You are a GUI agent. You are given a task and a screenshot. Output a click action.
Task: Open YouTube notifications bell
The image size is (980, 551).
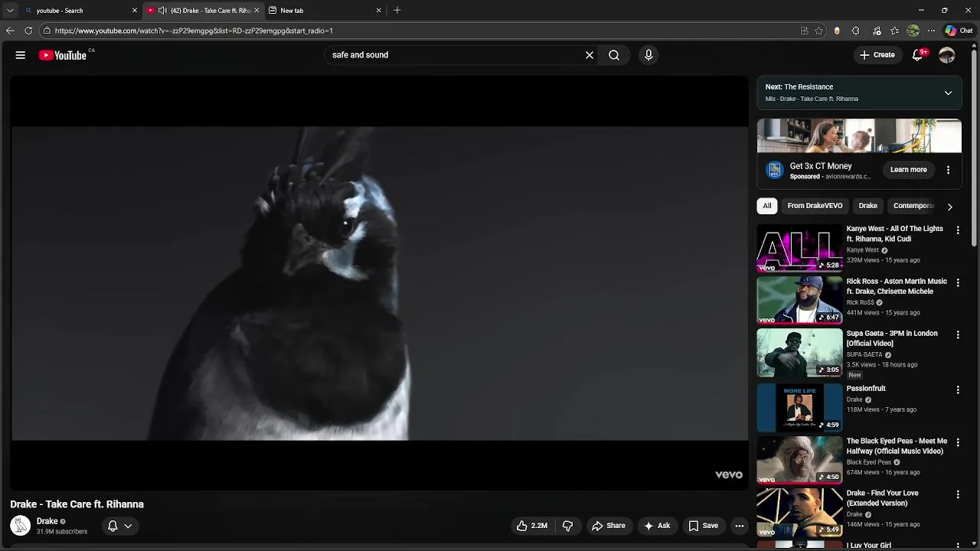[x=917, y=55]
